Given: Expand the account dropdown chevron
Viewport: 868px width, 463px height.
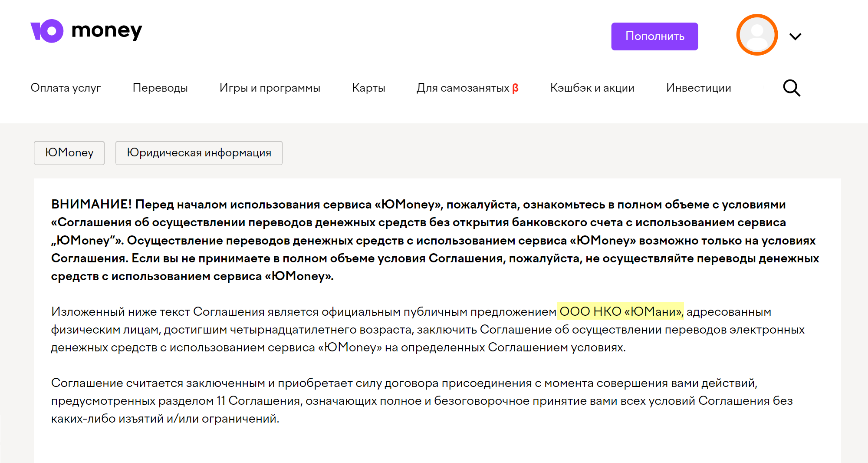Looking at the screenshot, I should (x=795, y=36).
